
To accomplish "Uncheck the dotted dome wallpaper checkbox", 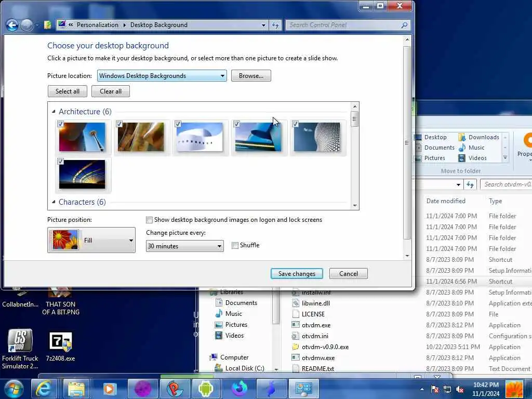I will click(295, 124).
